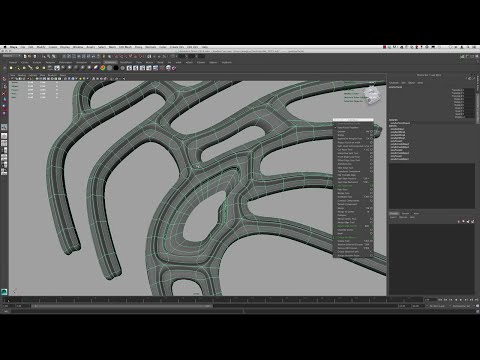Open the Create UVs menu
The width and height of the screenshot is (480, 360).
pyautogui.click(x=177, y=47)
